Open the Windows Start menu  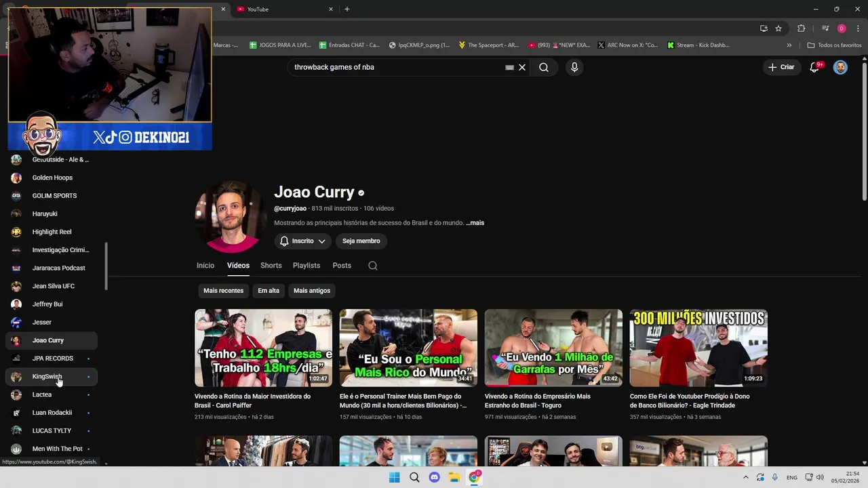[395, 477]
